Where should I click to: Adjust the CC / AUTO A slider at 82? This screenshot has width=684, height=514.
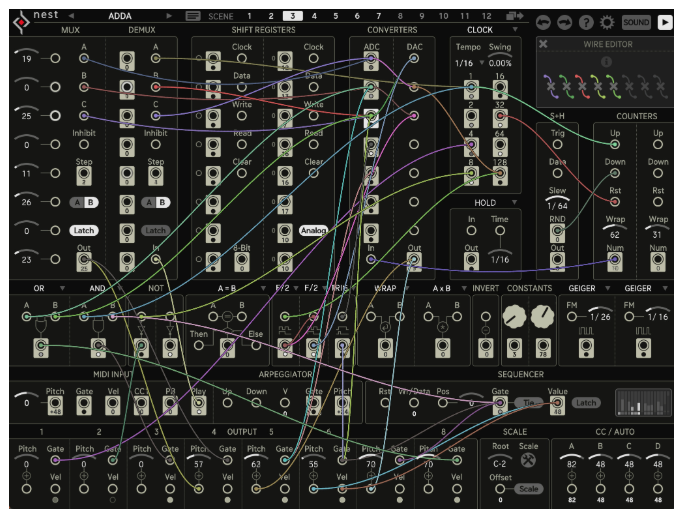[571, 462]
